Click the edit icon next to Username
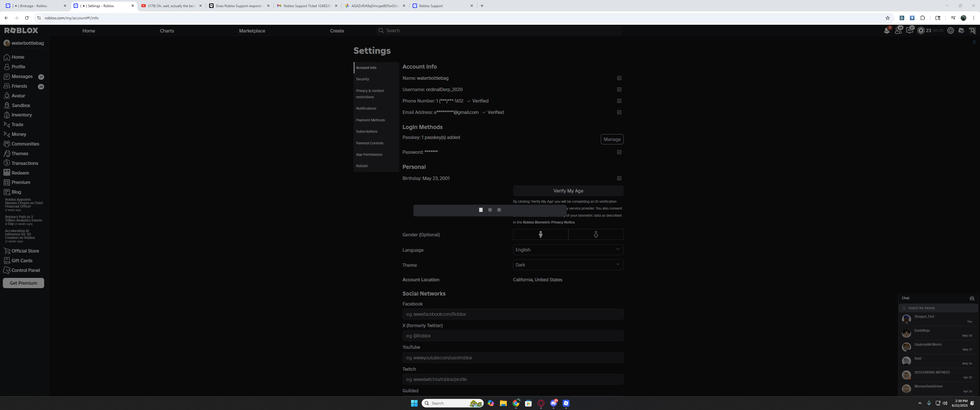 pyautogui.click(x=619, y=89)
